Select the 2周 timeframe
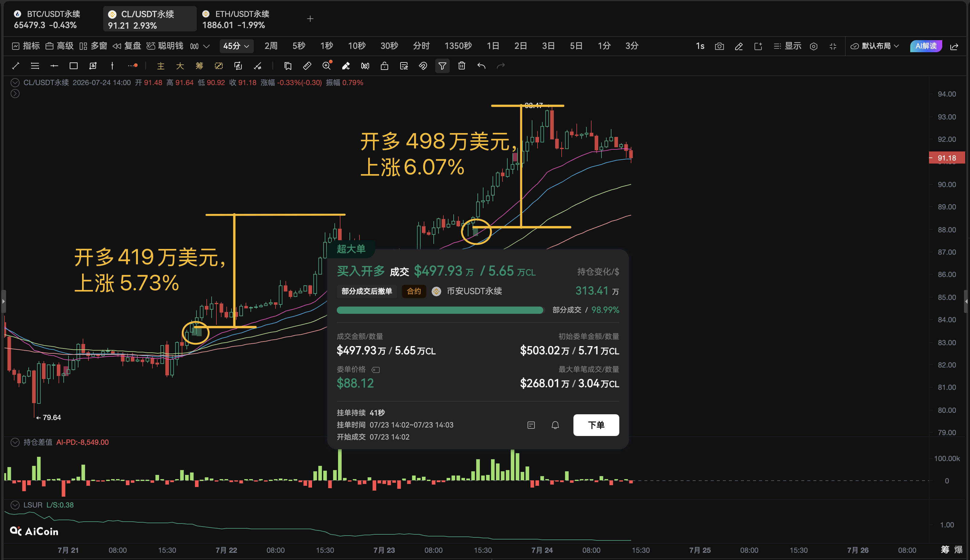This screenshot has width=970, height=560. point(271,46)
